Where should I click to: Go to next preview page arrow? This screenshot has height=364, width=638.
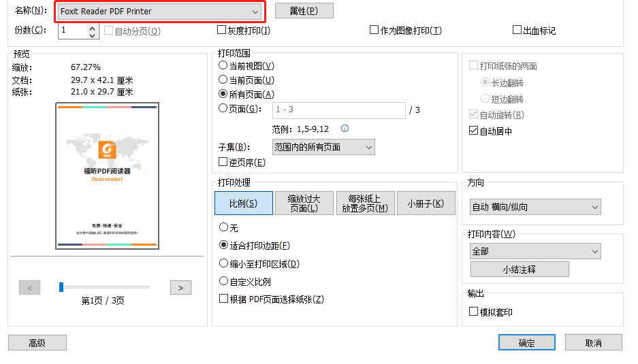tap(180, 288)
